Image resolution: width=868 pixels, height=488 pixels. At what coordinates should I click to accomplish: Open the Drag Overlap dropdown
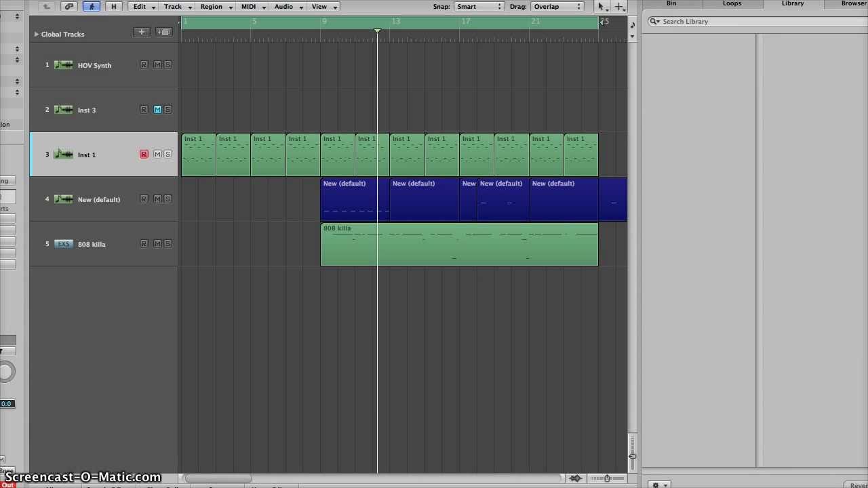pyautogui.click(x=557, y=7)
